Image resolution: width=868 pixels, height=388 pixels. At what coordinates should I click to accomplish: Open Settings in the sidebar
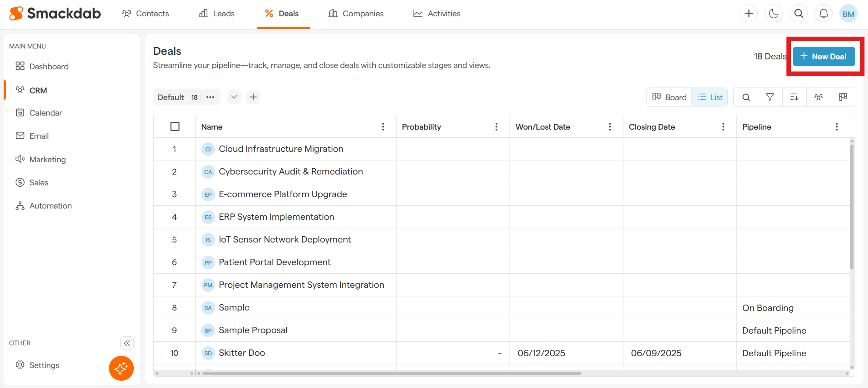pyautogui.click(x=44, y=365)
